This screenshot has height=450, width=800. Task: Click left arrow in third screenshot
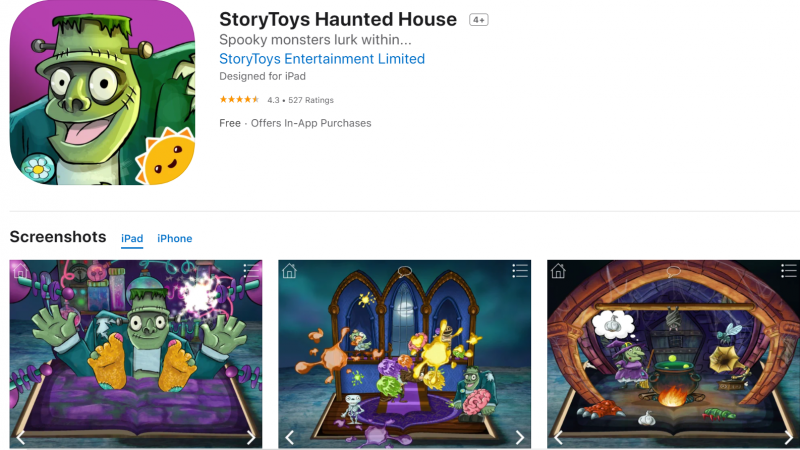[x=558, y=437]
